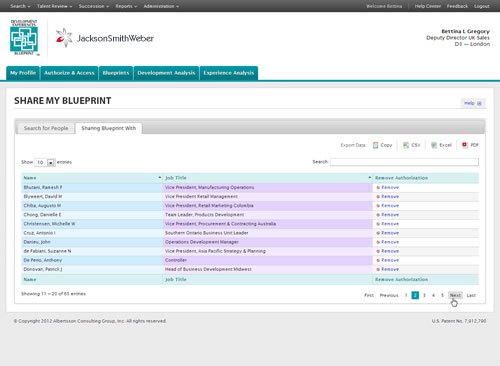Open the Help button in page header

tap(473, 103)
